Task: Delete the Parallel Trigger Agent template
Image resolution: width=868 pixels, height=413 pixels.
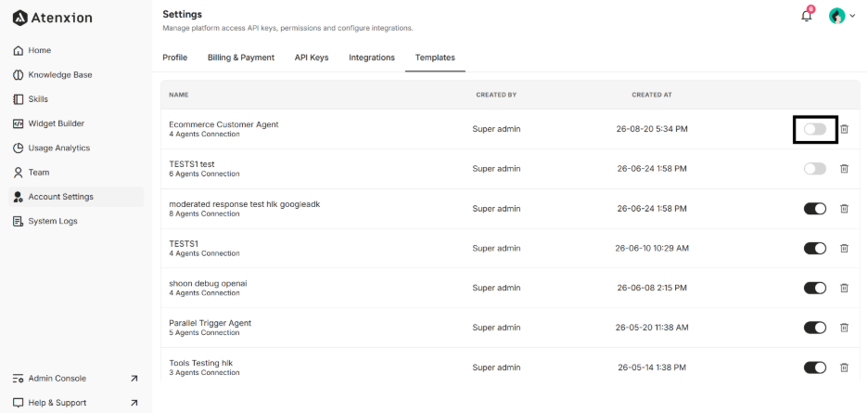Action: click(844, 328)
